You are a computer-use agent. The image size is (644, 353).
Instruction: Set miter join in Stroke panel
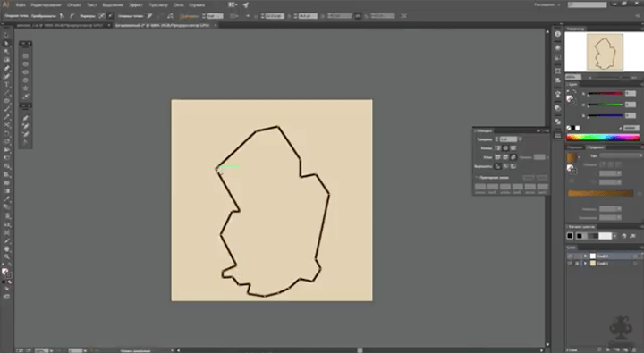(x=498, y=157)
